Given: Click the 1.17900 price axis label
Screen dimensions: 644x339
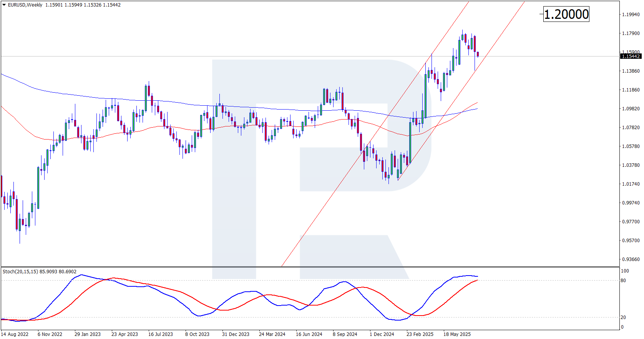Looking at the screenshot, I should (631, 33).
